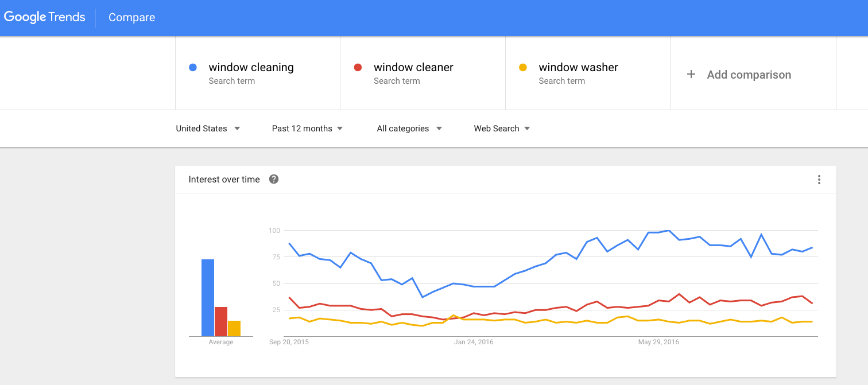Image resolution: width=868 pixels, height=385 pixels.
Task: Edit the window cleaning search term
Action: (258, 73)
